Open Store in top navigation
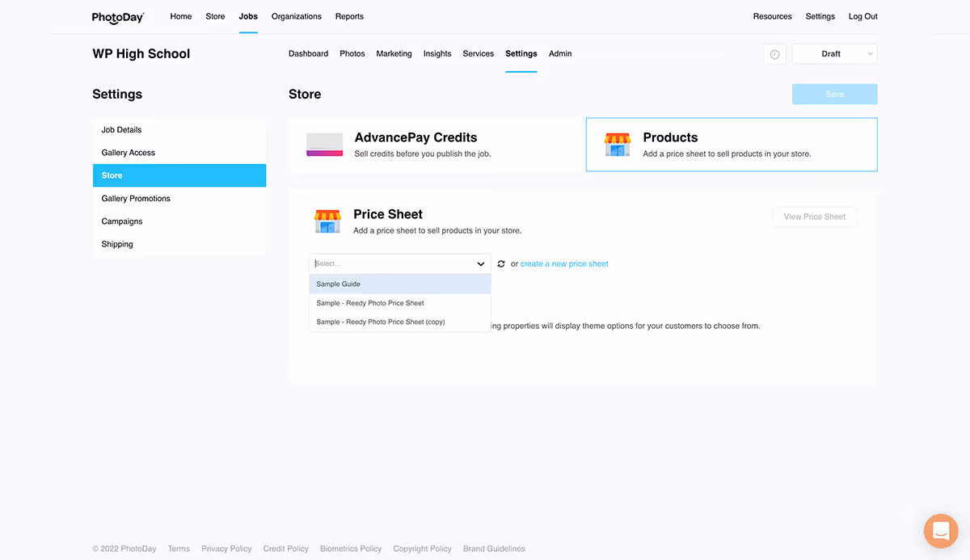The height and width of the screenshot is (560, 970). 215,16
